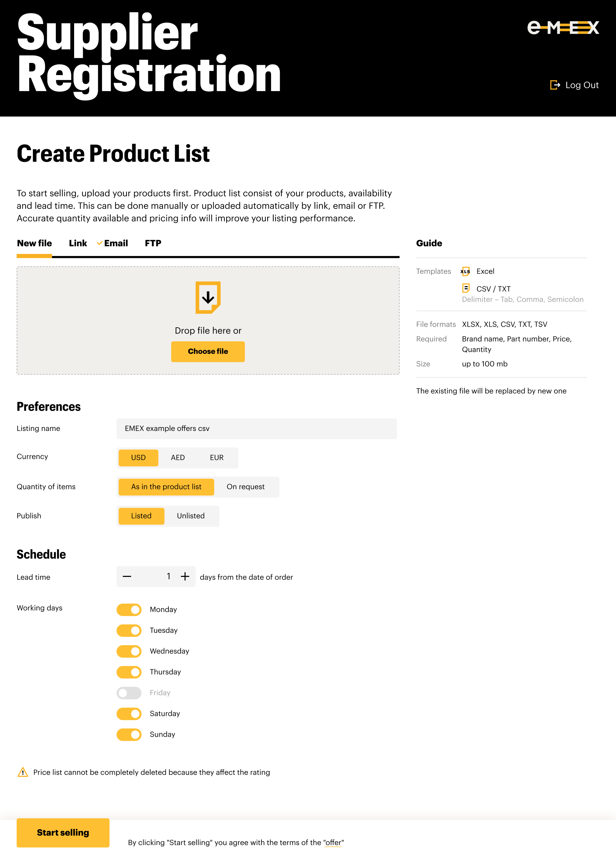
Task: Click the Start selling button
Action: click(x=63, y=833)
